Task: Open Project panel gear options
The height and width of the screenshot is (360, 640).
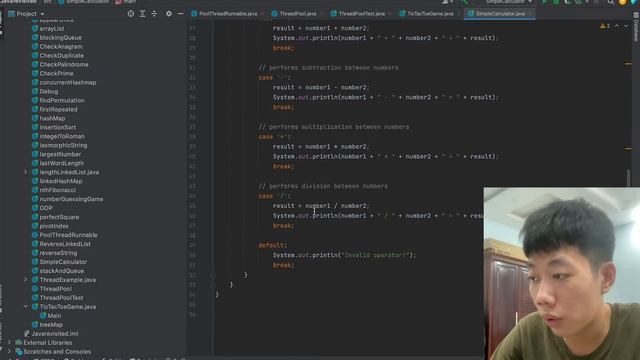Action: pyautogui.click(x=169, y=13)
